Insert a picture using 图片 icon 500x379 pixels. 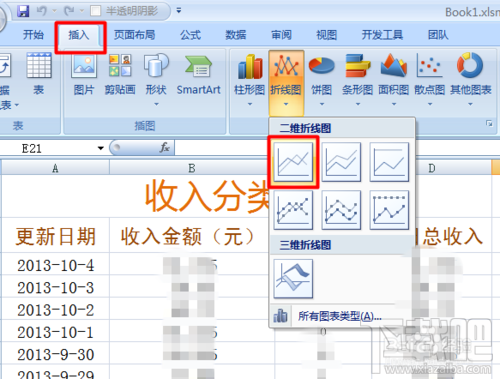[84, 74]
